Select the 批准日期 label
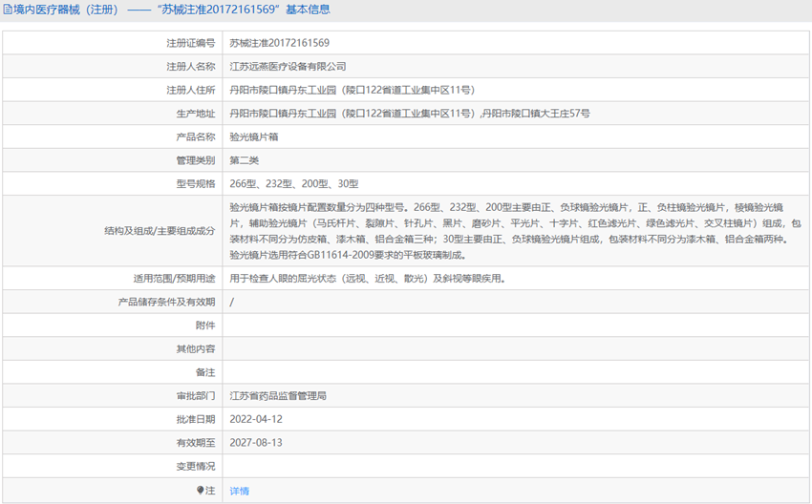Viewport: 812px width, 504px height. (x=195, y=419)
